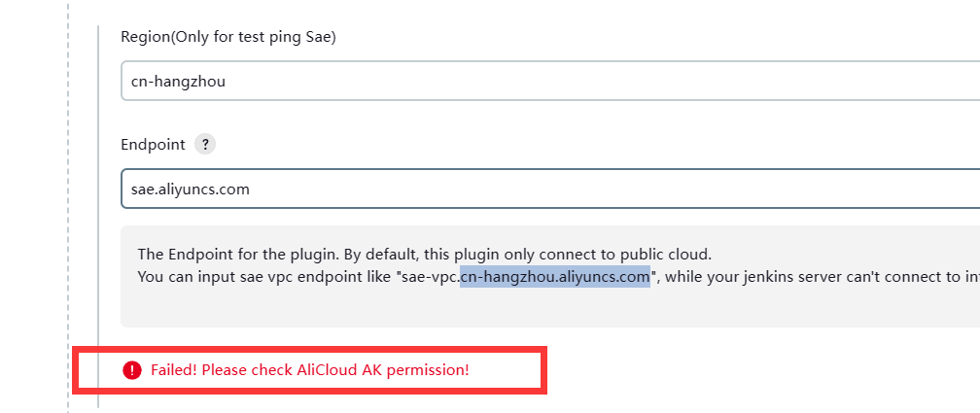Image resolution: width=980 pixels, height=413 pixels.
Task: Click empty gray area below help text
Action: point(550,308)
